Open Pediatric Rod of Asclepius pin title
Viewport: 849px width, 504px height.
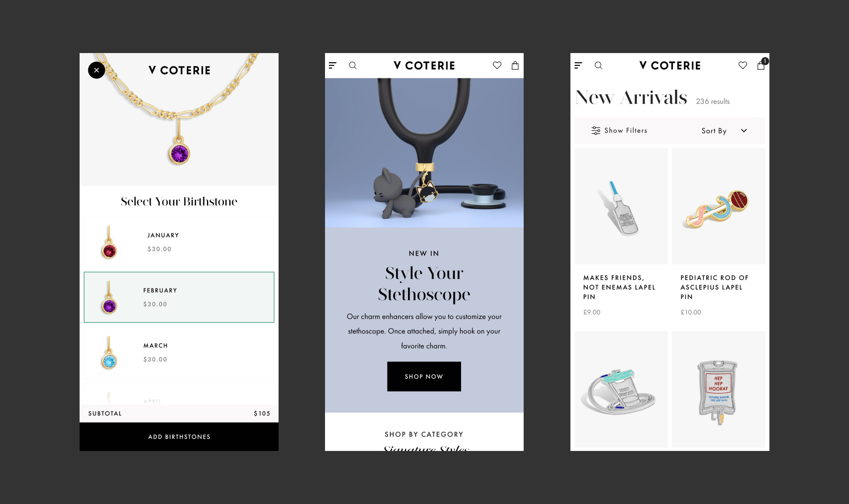click(x=714, y=287)
